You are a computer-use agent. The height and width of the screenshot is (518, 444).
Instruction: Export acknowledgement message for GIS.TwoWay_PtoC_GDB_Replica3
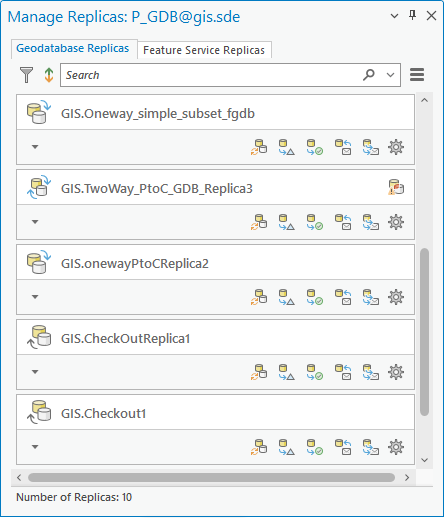coord(315,222)
